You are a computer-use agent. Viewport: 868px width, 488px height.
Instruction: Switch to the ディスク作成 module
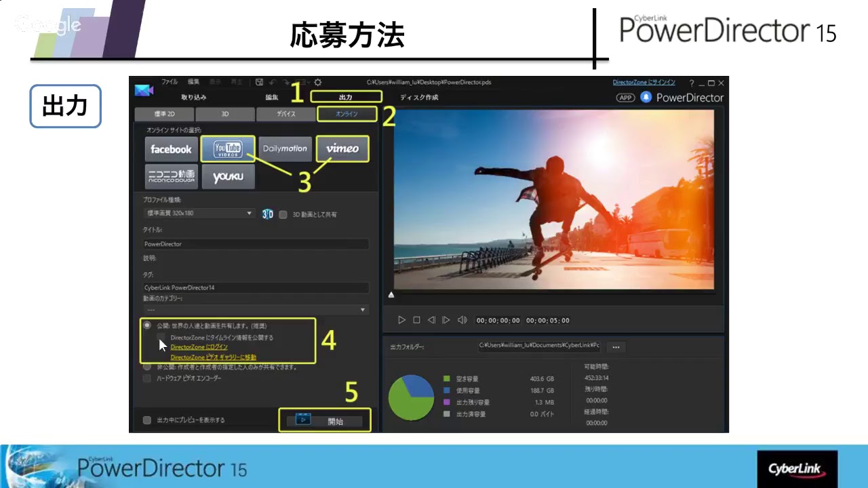click(419, 97)
